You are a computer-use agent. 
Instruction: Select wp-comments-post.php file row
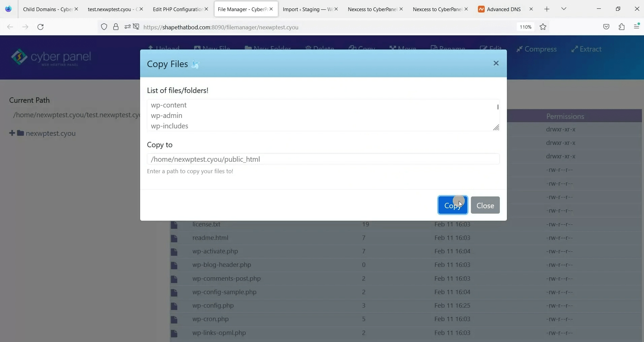click(406, 279)
